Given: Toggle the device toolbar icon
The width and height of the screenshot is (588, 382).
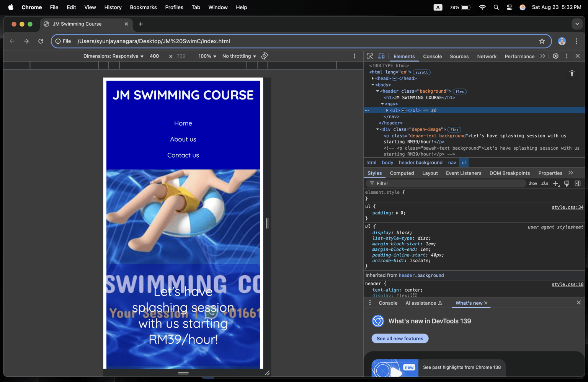Looking at the screenshot, I should [x=381, y=56].
